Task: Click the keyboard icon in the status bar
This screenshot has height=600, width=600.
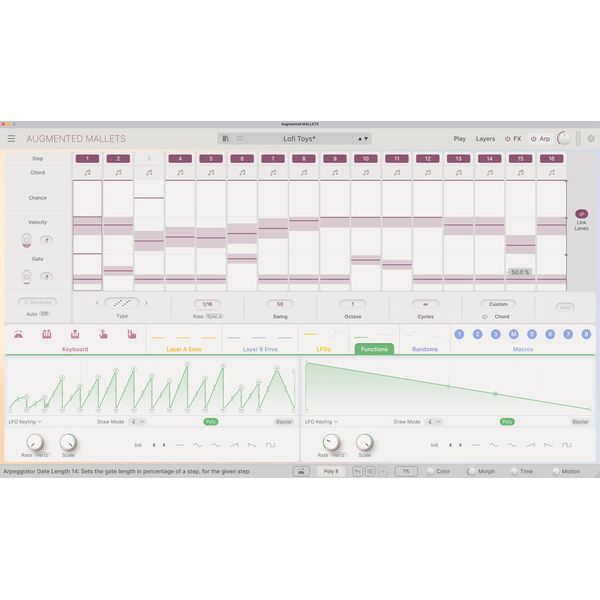Action: [301, 471]
